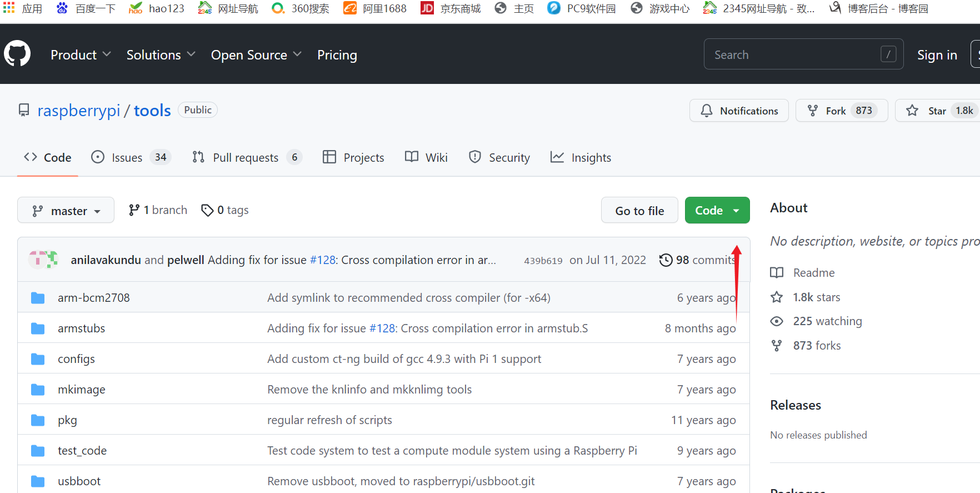Open the armstubs folder
This screenshot has width=980, height=493.
[81, 328]
